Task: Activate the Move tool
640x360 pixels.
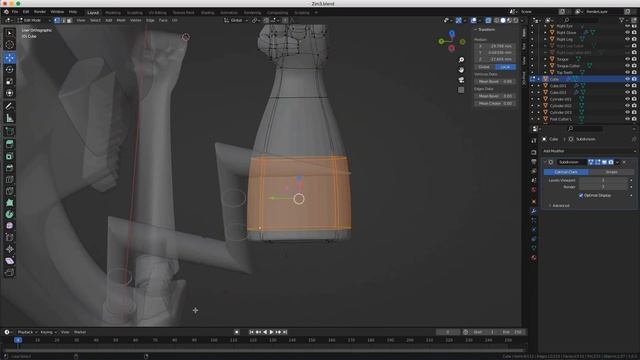Action: click(9, 58)
